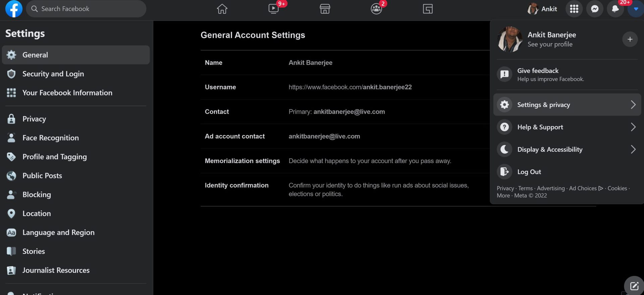This screenshot has width=644, height=295.
Task: Open Journalist Resources settings
Action: click(76, 270)
